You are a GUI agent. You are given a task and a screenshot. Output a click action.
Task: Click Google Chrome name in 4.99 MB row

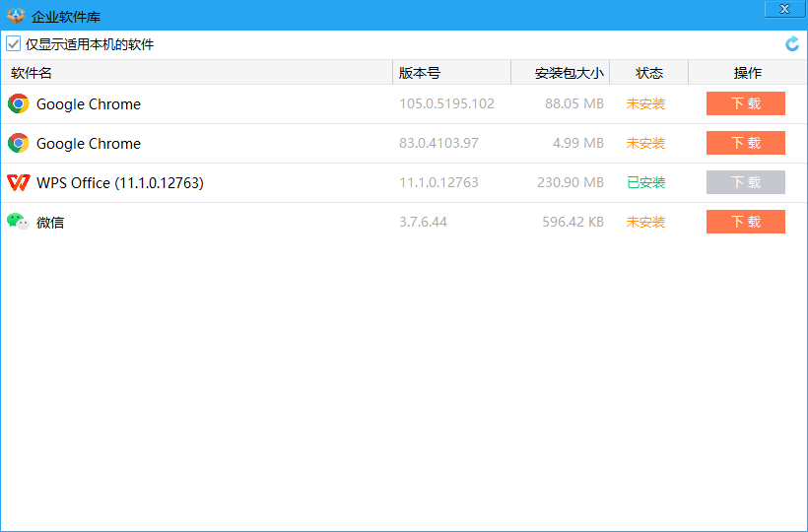point(89,143)
